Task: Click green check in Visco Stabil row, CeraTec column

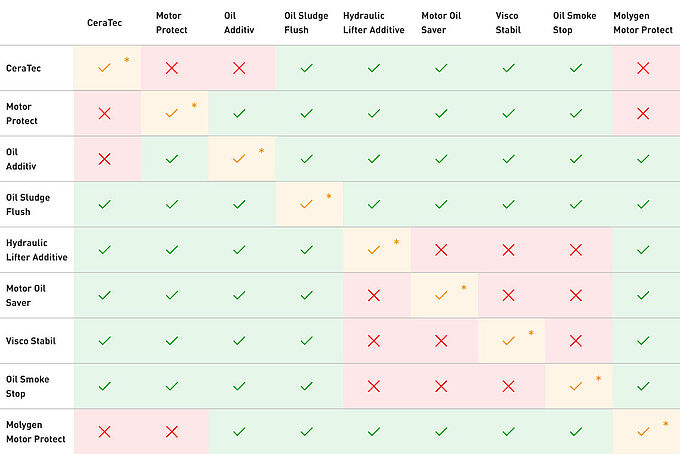Action: [105, 340]
